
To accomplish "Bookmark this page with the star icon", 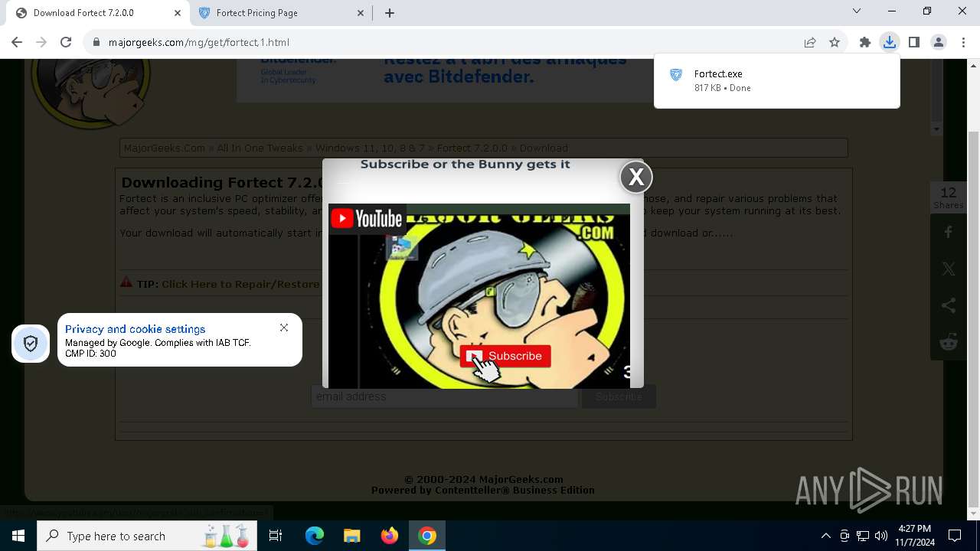I will pyautogui.click(x=835, y=42).
